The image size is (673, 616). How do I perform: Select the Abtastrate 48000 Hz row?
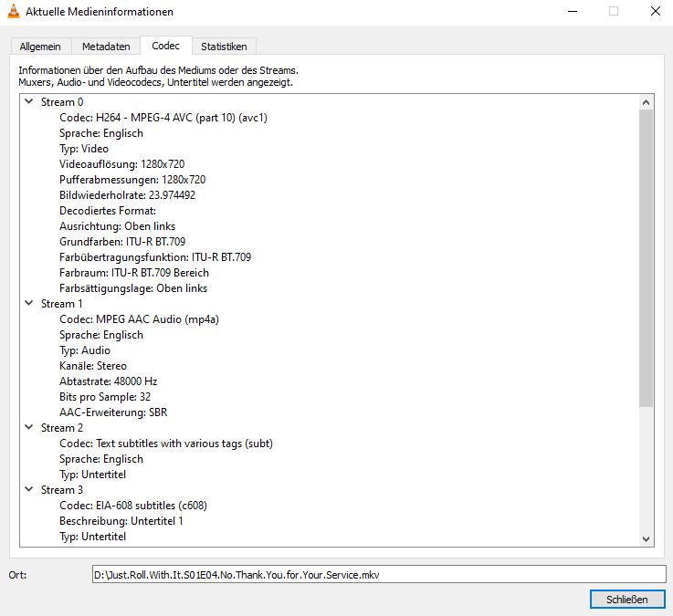pos(109,381)
